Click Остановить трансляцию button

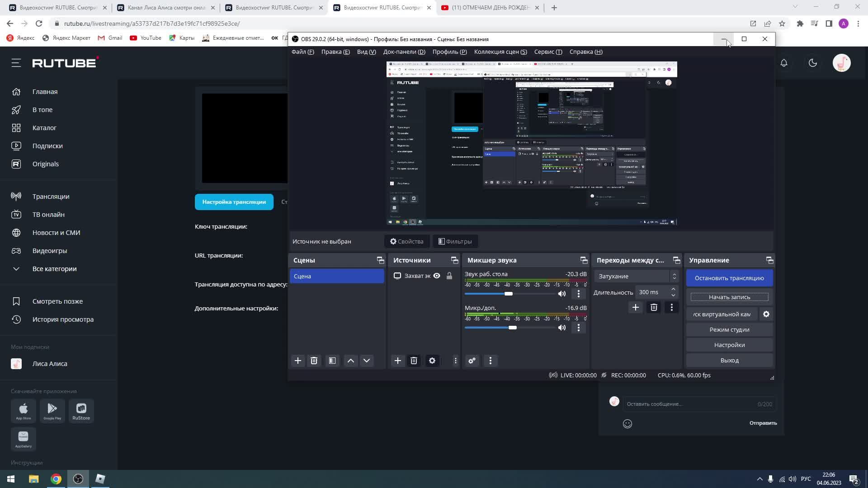[x=729, y=278]
